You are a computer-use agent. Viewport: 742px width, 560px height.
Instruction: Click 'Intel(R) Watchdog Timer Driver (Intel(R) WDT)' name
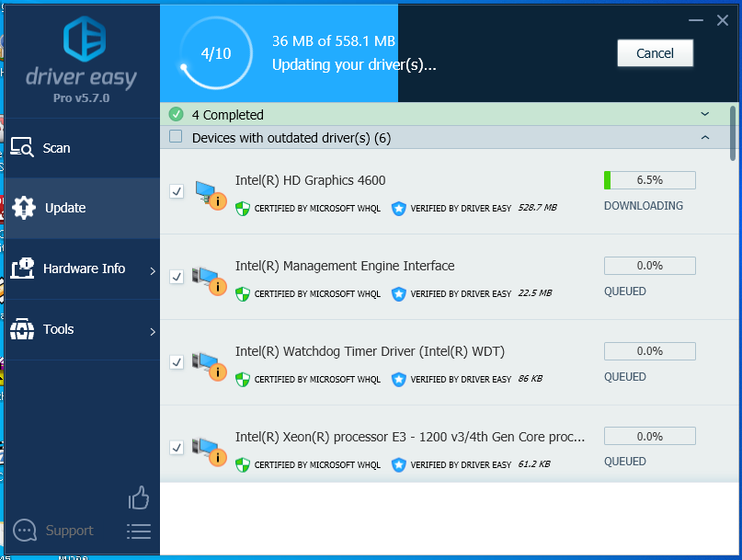(x=370, y=351)
